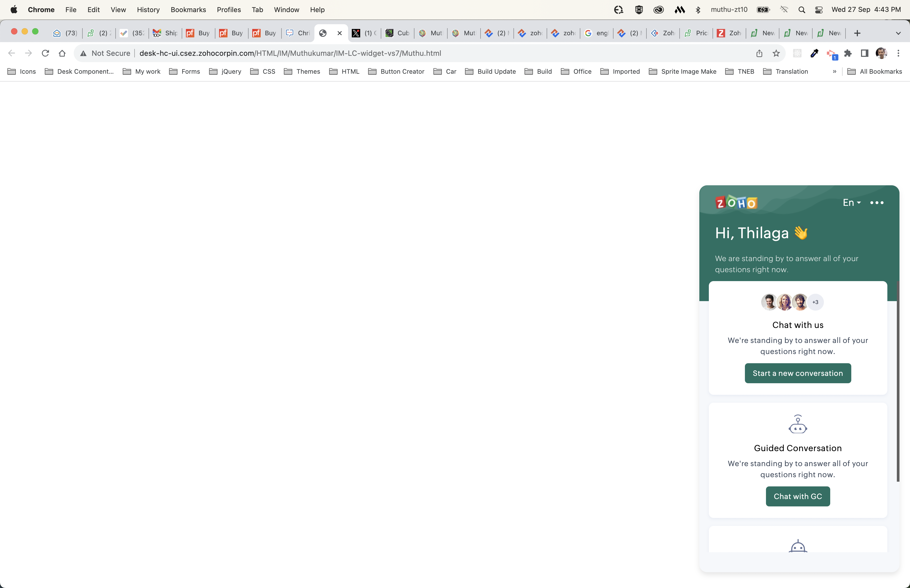
Task: Expand the tab search chevron
Action: tap(898, 33)
